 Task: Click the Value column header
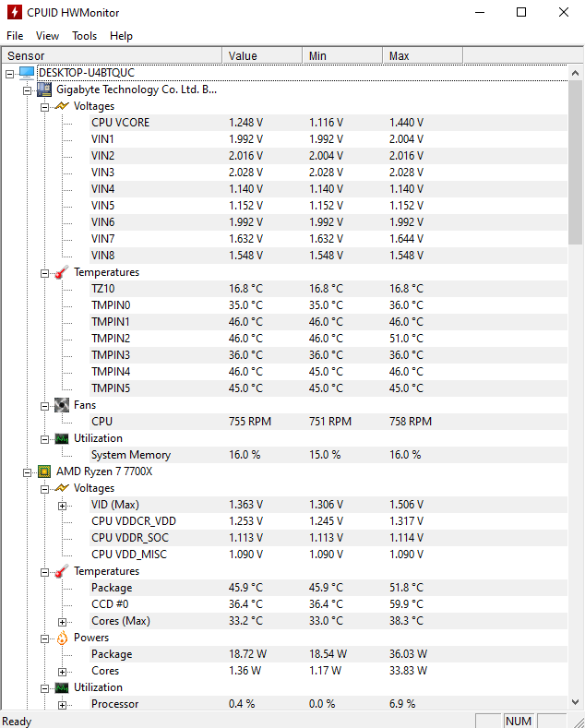pos(262,55)
